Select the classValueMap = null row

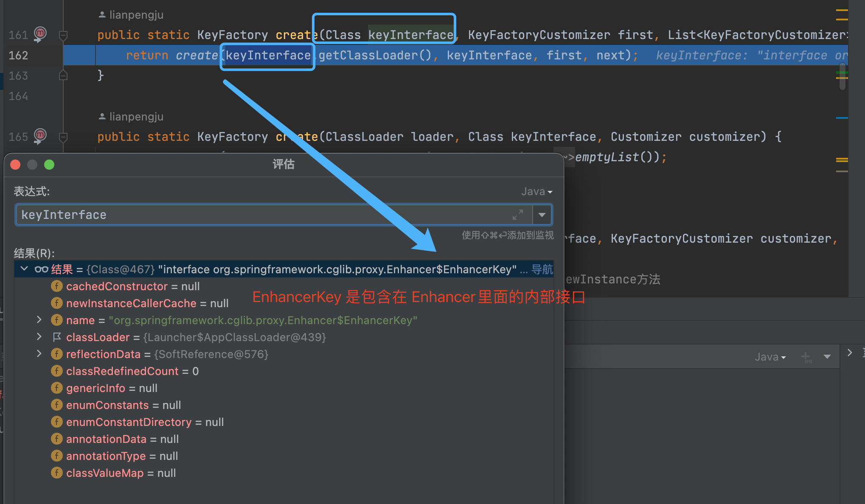(284, 473)
